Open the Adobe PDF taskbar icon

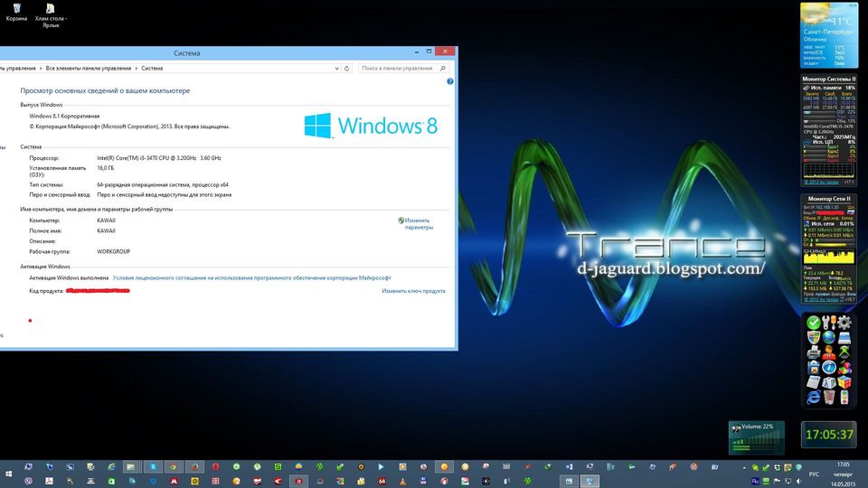coord(49,481)
